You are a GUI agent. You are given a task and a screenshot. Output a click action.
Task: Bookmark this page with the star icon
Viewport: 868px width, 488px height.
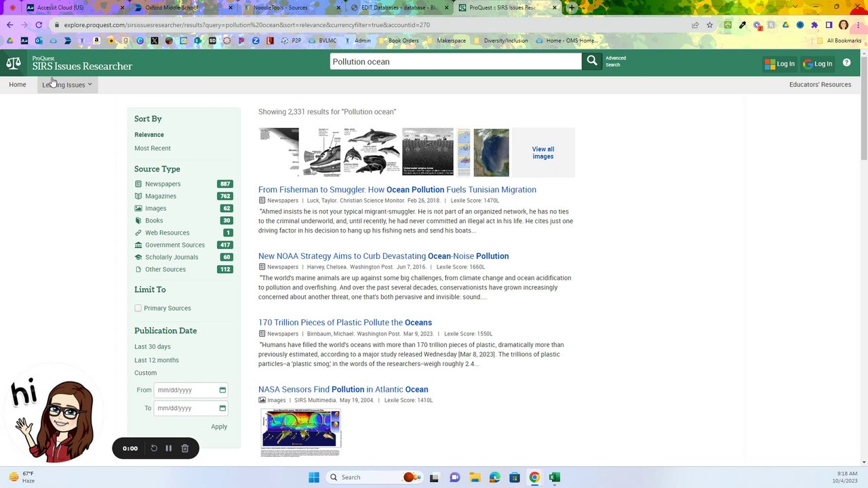click(709, 25)
